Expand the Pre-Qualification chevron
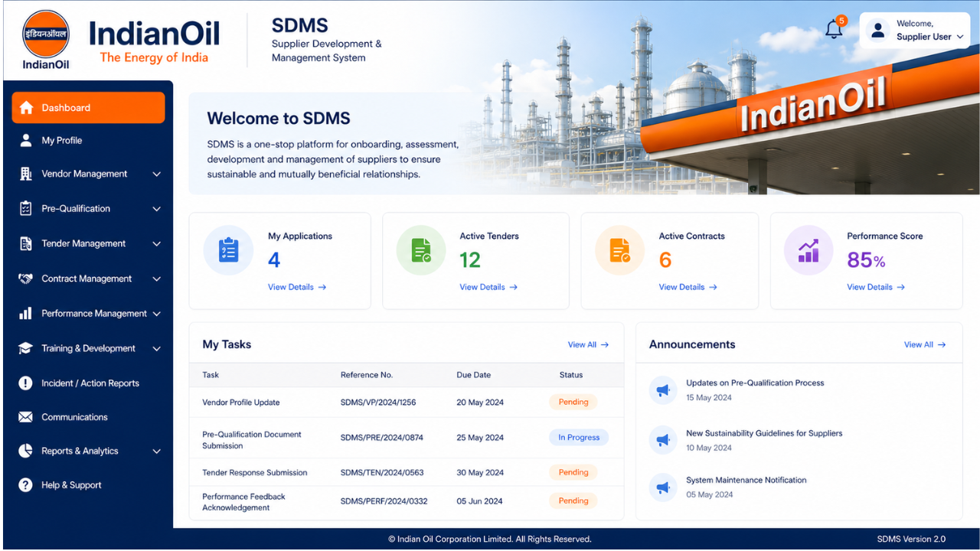This screenshot has width=980, height=551. pyautogui.click(x=157, y=209)
